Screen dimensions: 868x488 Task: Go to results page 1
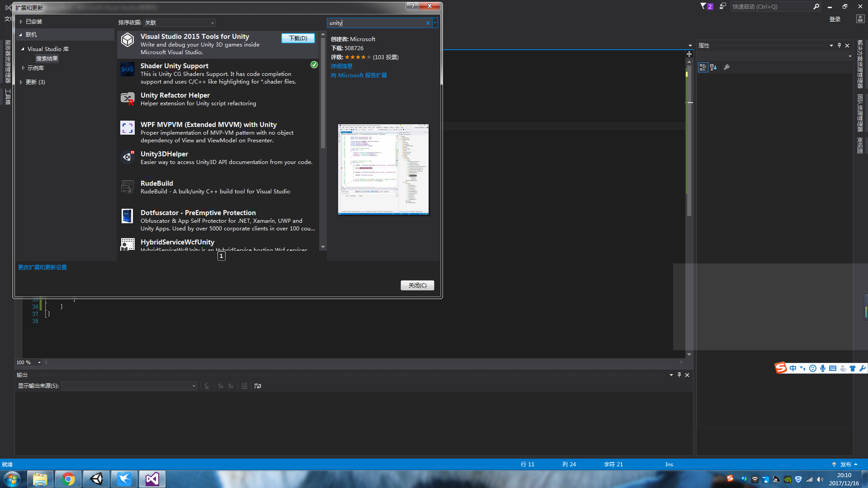(222, 256)
